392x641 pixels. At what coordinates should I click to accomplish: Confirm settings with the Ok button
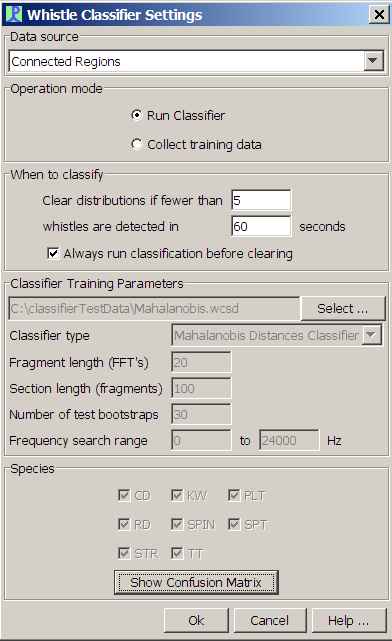[196, 621]
